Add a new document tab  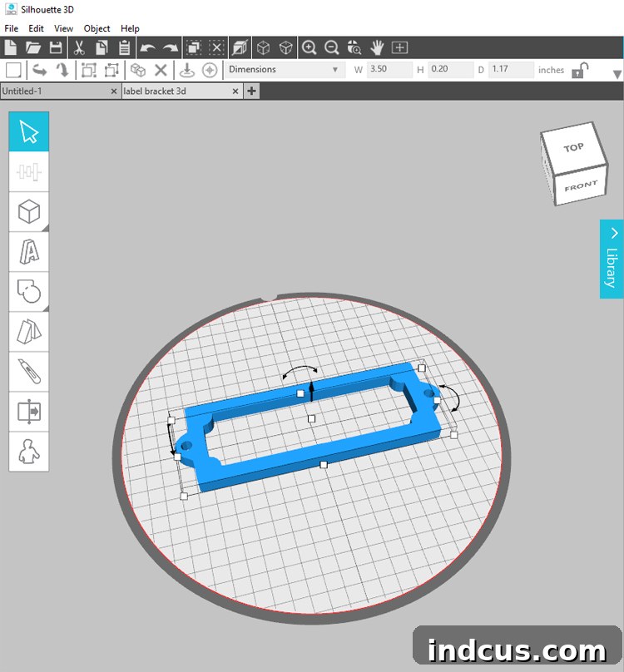click(252, 91)
